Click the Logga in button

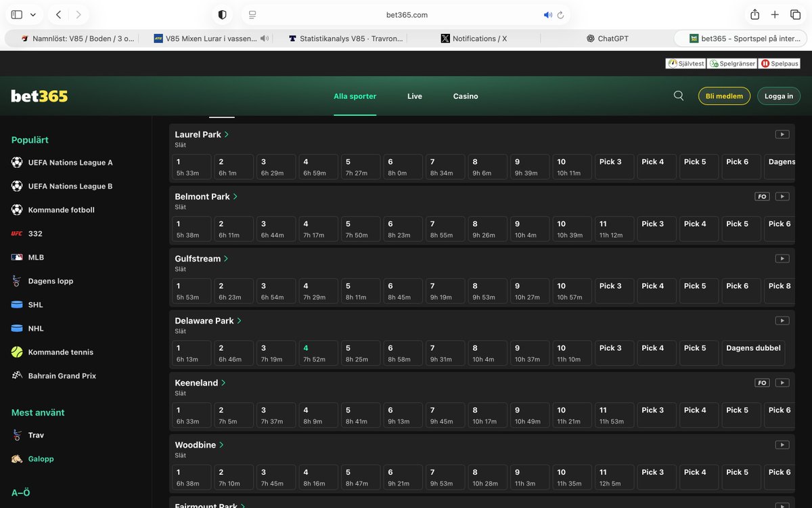coord(779,96)
